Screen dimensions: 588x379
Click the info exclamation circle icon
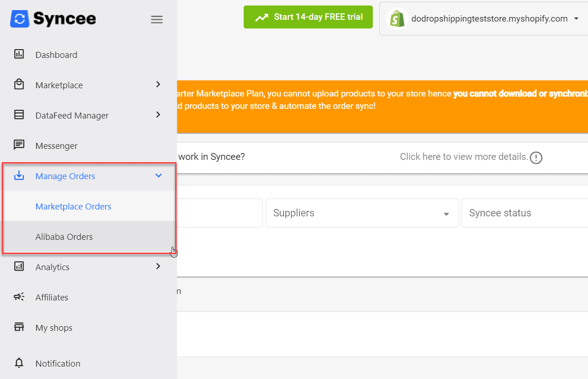[536, 158]
